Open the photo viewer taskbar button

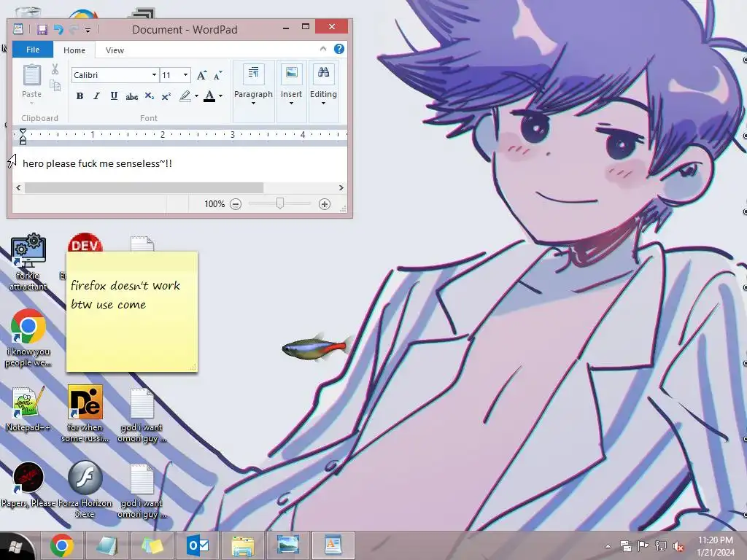point(287,545)
